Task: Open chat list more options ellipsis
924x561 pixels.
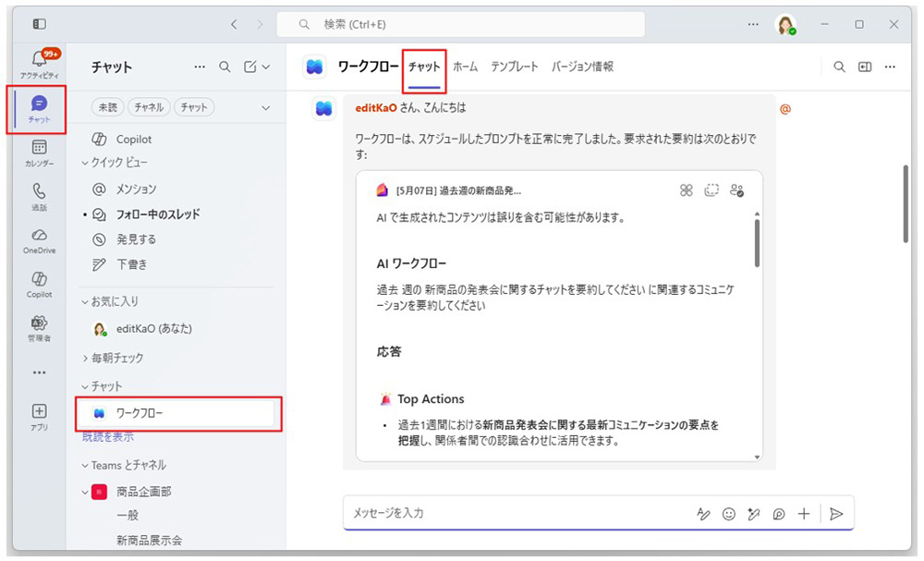Action: [200, 67]
